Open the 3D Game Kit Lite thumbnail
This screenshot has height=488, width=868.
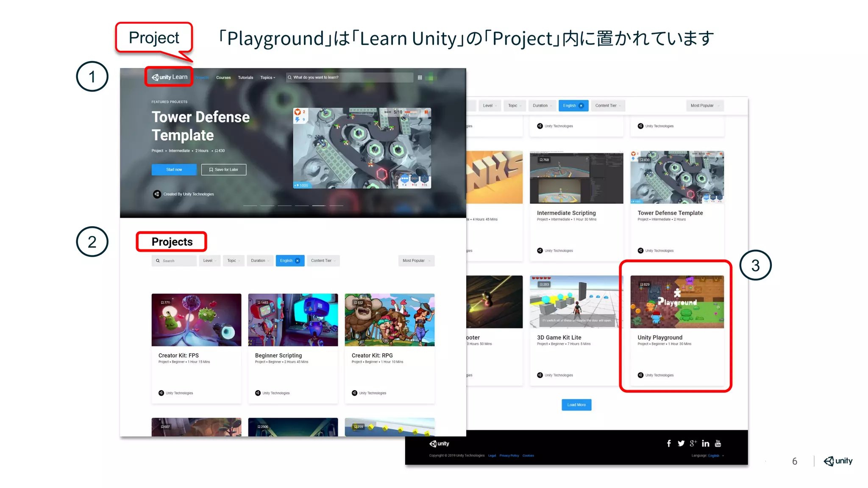point(576,302)
